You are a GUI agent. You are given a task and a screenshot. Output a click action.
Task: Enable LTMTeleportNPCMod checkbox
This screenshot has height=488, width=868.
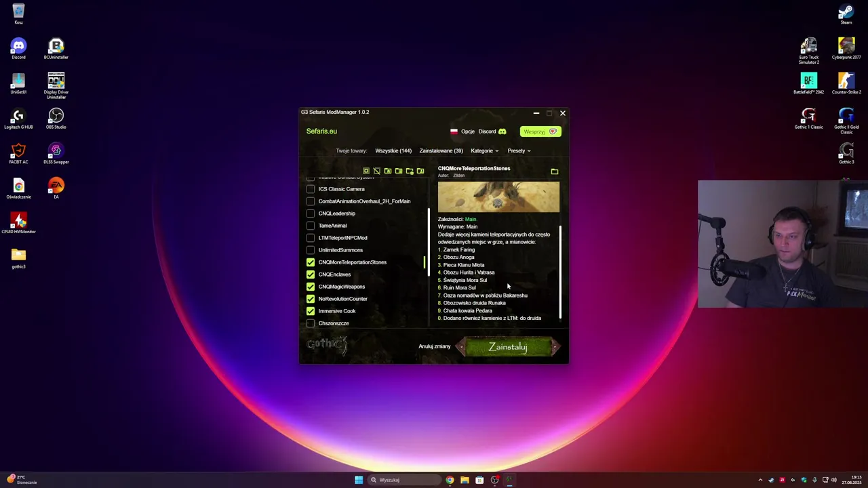pyautogui.click(x=311, y=238)
